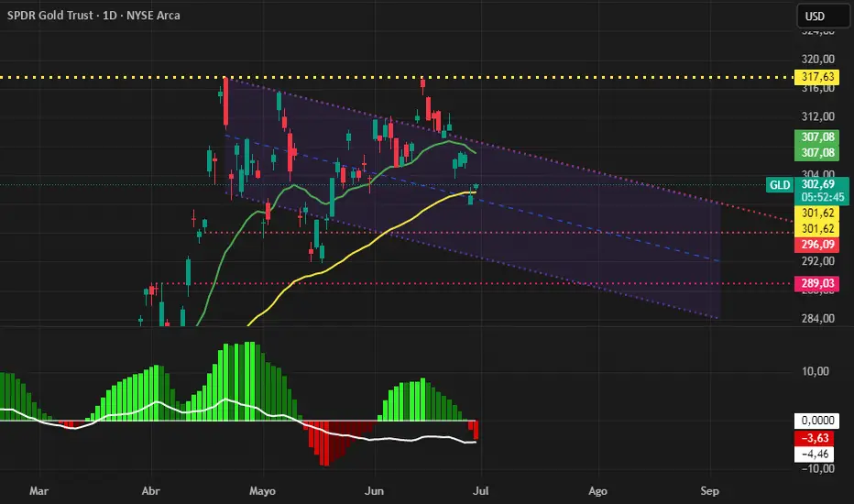Click the 320,00 price scale label

817,59
